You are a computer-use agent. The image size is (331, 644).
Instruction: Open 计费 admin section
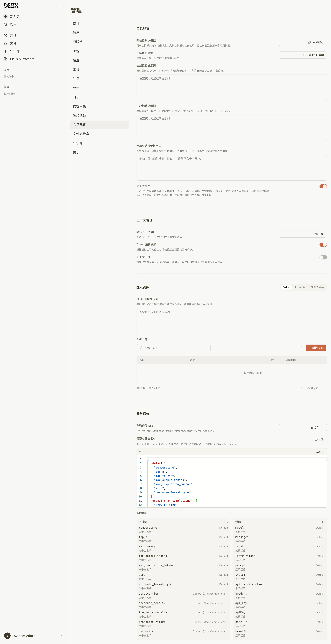point(99,79)
